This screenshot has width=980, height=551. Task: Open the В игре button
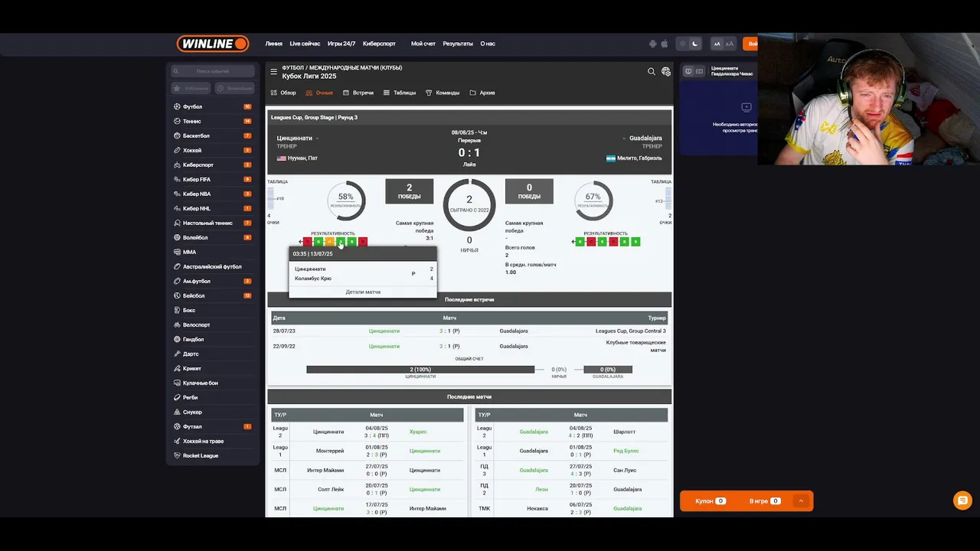tap(765, 500)
